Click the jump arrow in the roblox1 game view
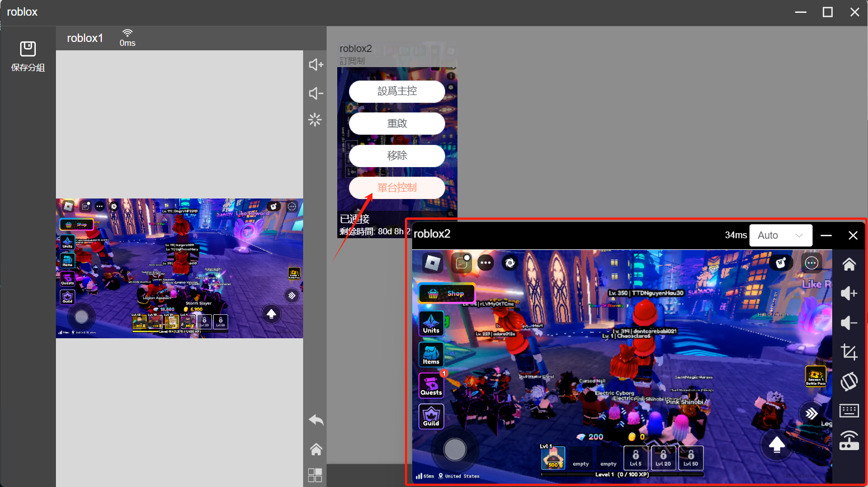This screenshot has width=868, height=487. [x=271, y=314]
